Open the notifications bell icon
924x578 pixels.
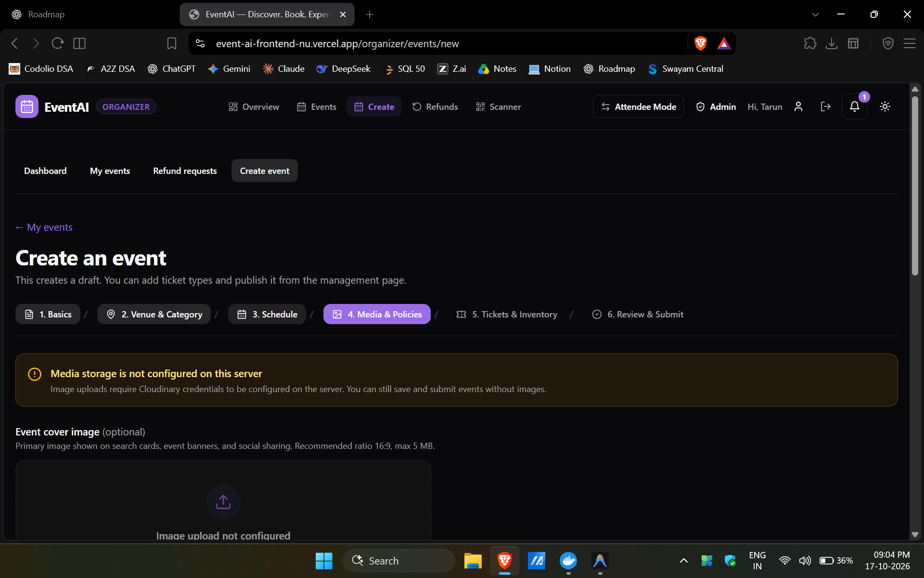(x=854, y=106)
